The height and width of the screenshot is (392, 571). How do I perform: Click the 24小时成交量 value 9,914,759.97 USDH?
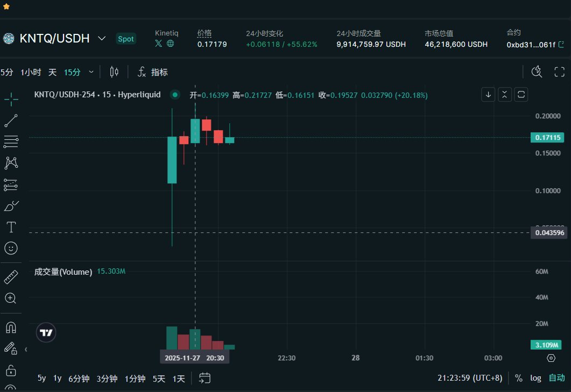pyautogui.click(x=371, y=45)
